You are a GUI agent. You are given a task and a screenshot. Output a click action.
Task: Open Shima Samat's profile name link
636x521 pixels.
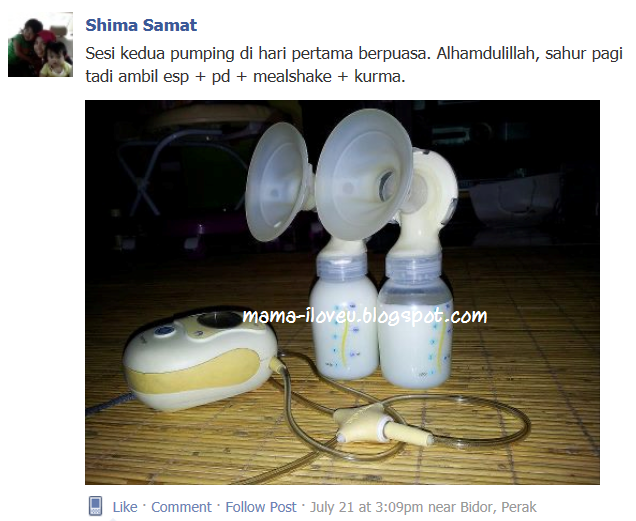[x=141, y=25]
